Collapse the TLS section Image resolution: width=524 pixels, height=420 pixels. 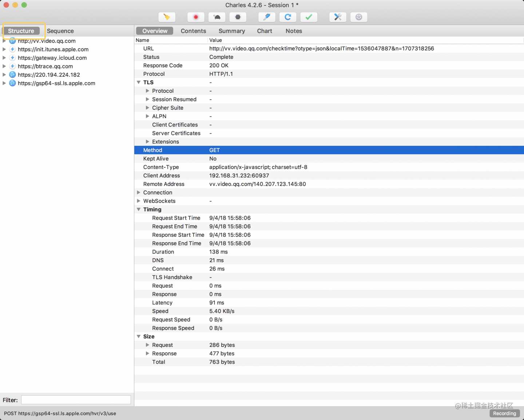(x=139, y=82)
